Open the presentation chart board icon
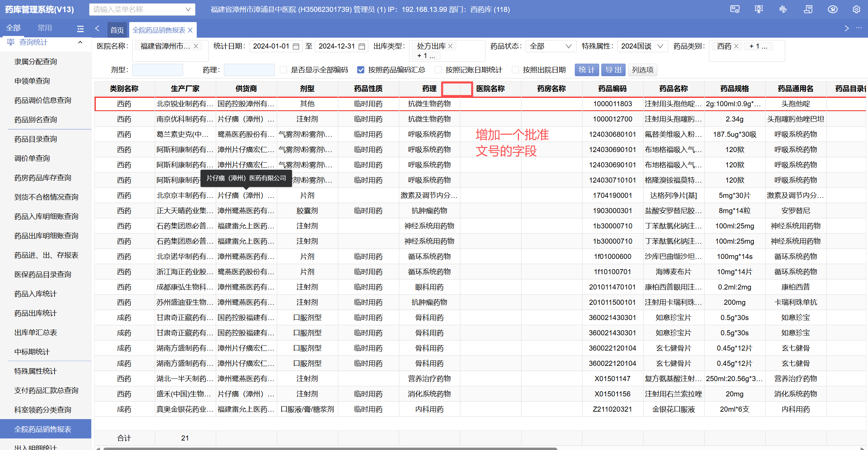Viewport: 868px width, 450px height. click(759, 9)
